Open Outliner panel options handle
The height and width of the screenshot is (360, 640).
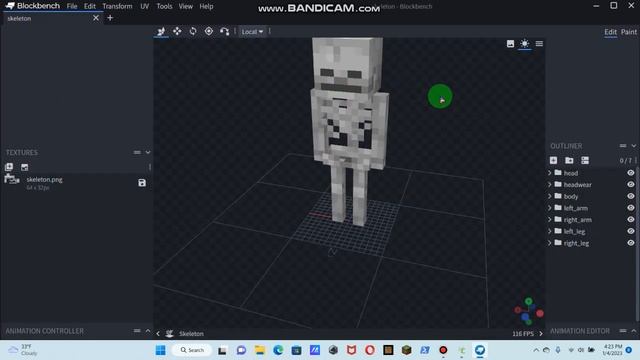click(x=622, y=146)
